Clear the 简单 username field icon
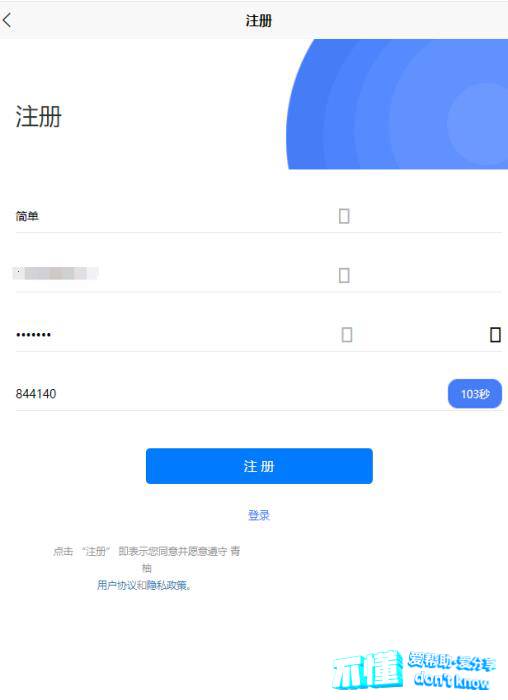This screenshot has width=508, height=700. 344,216
